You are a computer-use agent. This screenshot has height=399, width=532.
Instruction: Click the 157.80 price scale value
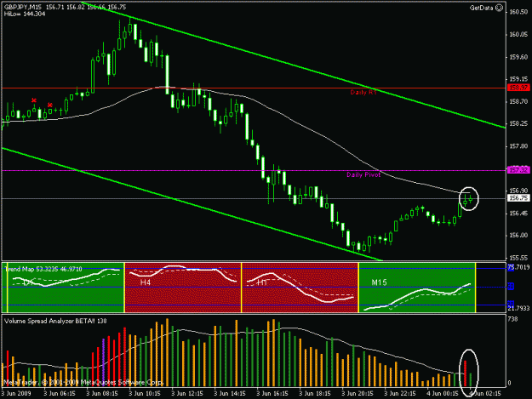[518, 146]
